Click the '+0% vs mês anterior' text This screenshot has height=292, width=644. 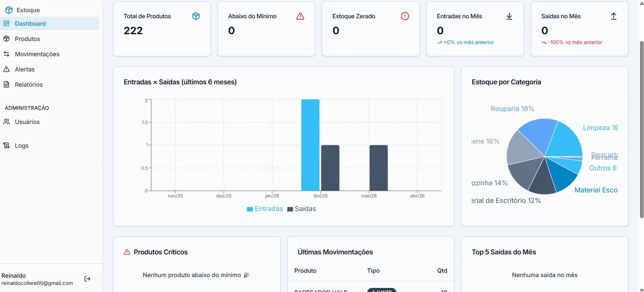coord(469,42)
